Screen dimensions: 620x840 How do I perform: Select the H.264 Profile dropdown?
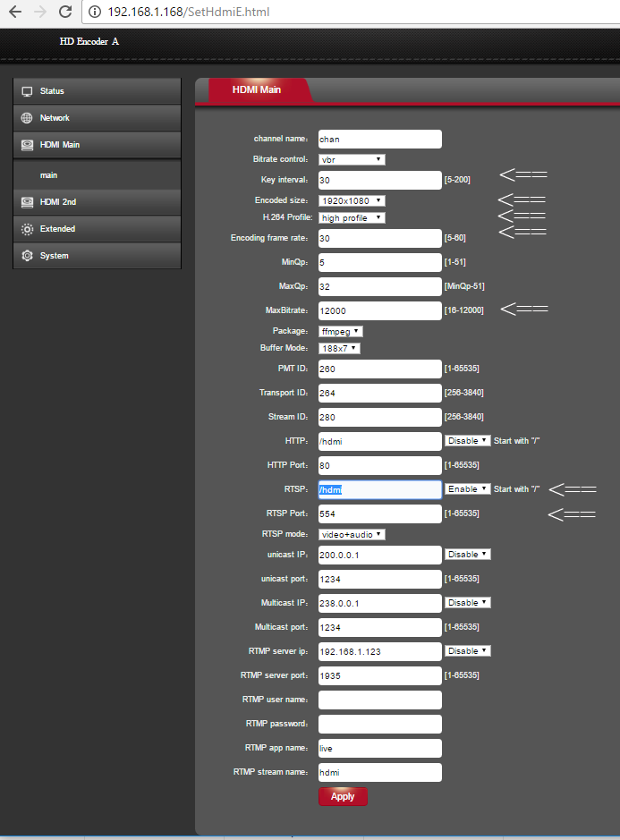[x=352, y=217]
